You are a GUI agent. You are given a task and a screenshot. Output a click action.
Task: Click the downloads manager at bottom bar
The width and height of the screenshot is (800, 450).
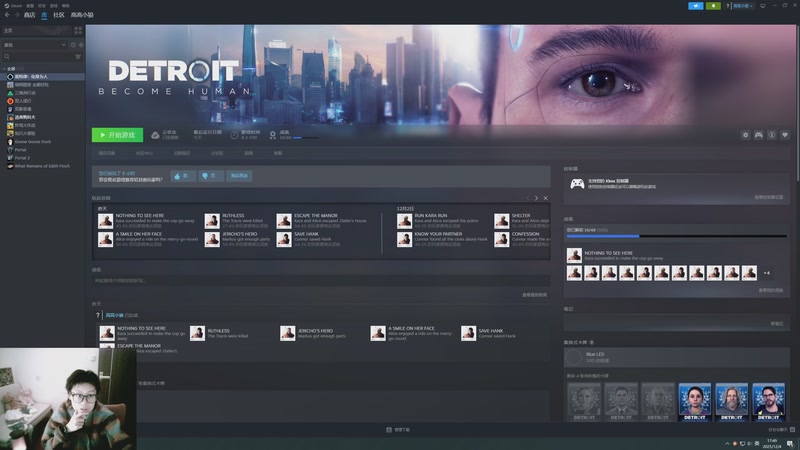(398, 430)
